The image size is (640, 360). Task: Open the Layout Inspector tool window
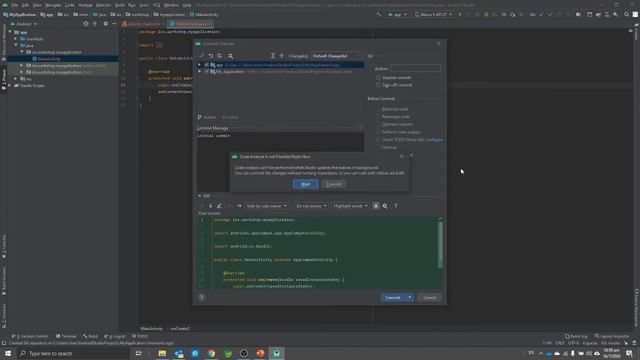pos(611,336)
